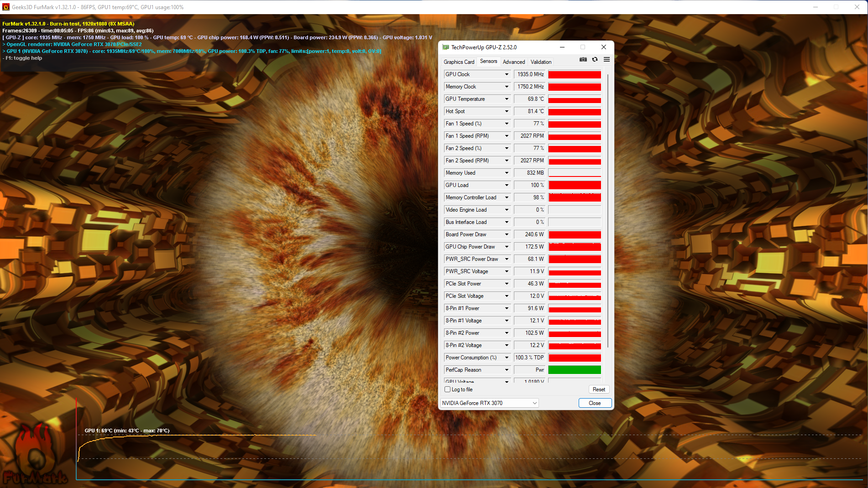
Task: Click the Memory Used 832 MB value
Action: pos(530,173)
